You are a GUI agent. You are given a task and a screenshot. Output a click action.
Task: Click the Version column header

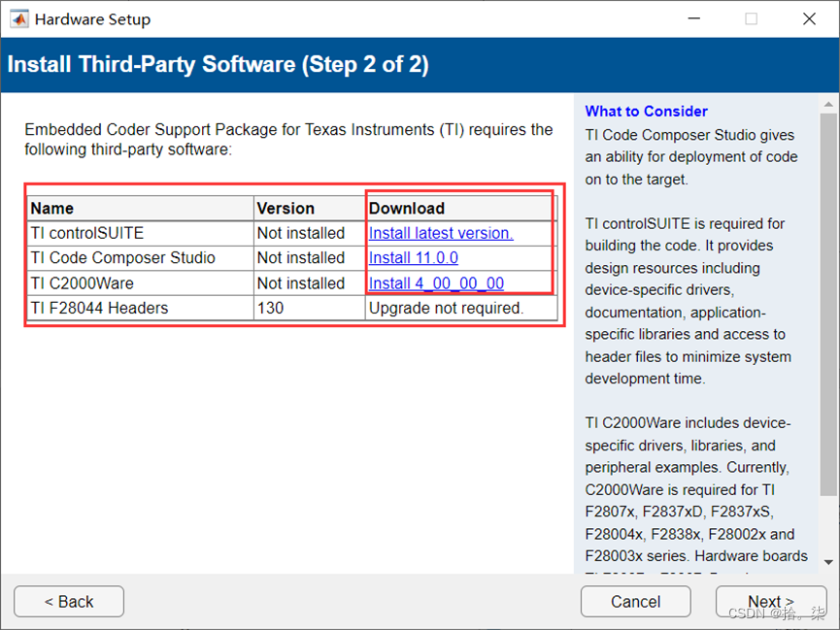click(x=309, y=208)
